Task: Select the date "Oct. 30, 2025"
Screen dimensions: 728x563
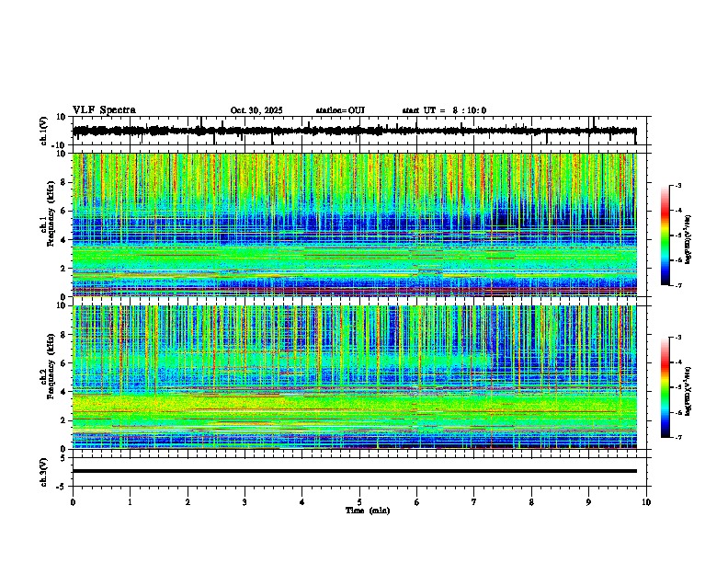Action: point(256,110)
